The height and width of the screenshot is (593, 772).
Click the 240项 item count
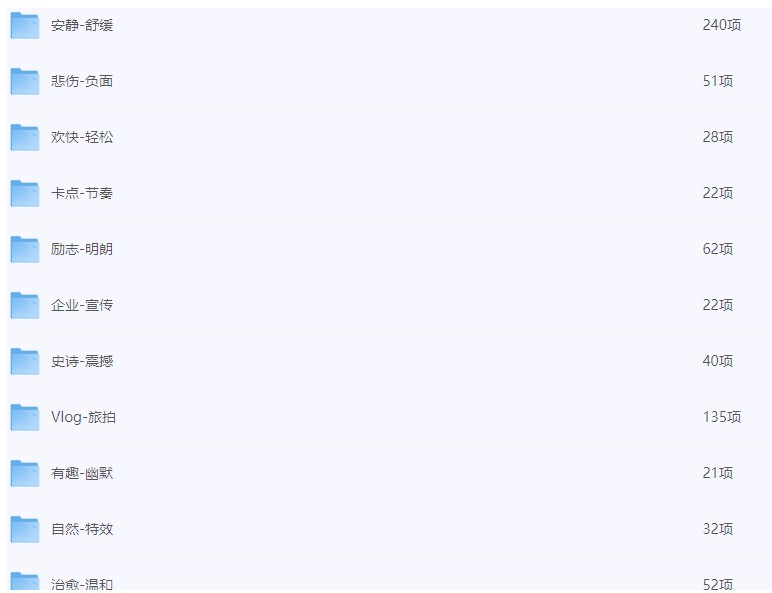[x=722, y=25]
